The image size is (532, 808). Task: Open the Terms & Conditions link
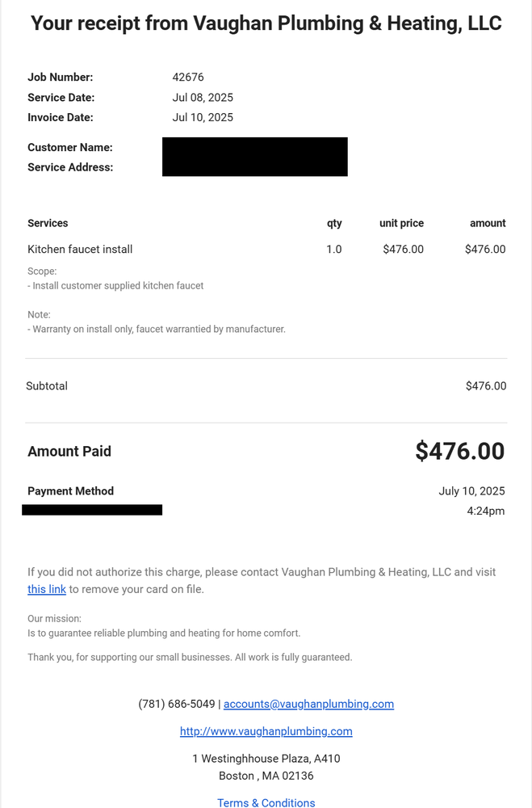(x=266, y=802)
